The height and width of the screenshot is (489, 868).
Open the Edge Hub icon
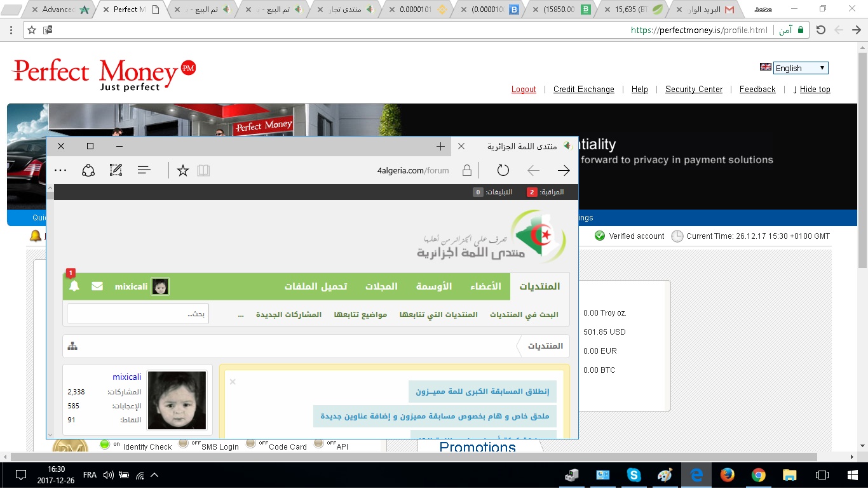click(144, 170)
